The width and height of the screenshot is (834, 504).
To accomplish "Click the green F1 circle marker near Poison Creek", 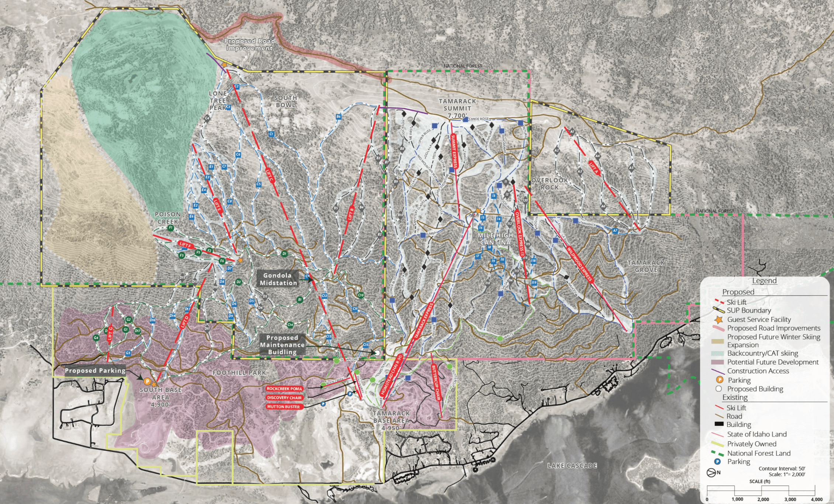I will (x=170, y=228).
